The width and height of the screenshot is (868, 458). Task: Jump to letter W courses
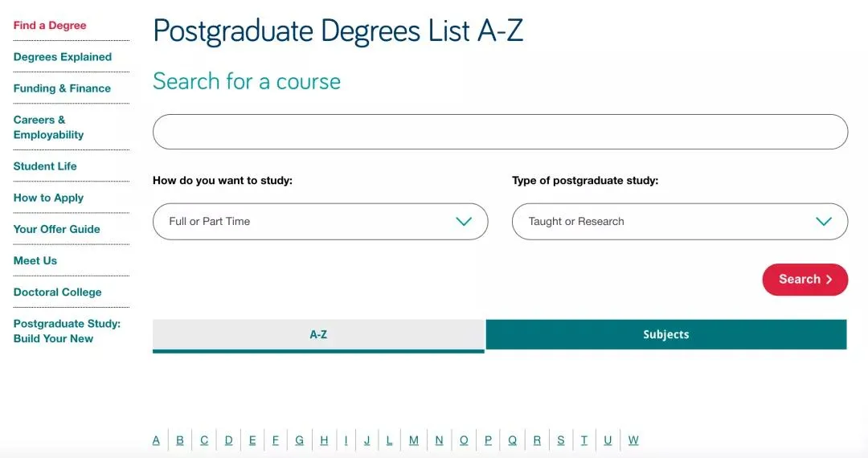coord(633,440)
